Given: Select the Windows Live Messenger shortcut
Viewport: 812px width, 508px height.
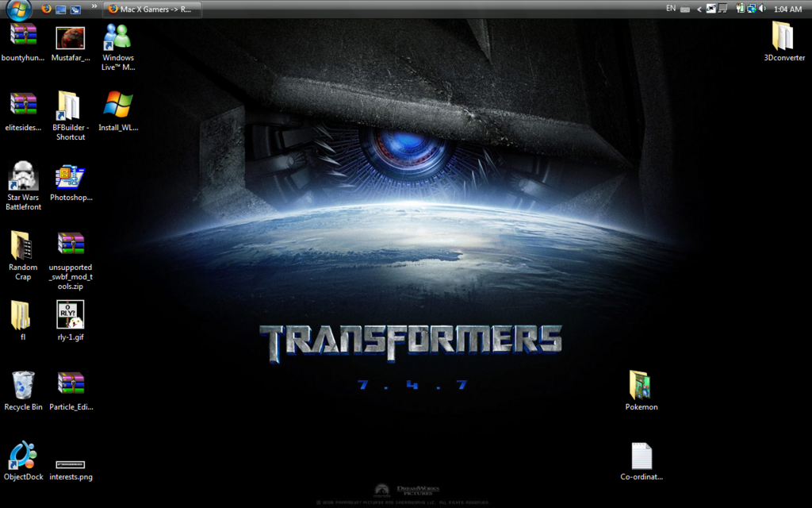Looking at the screenshot, I should [x=118, y=48].
